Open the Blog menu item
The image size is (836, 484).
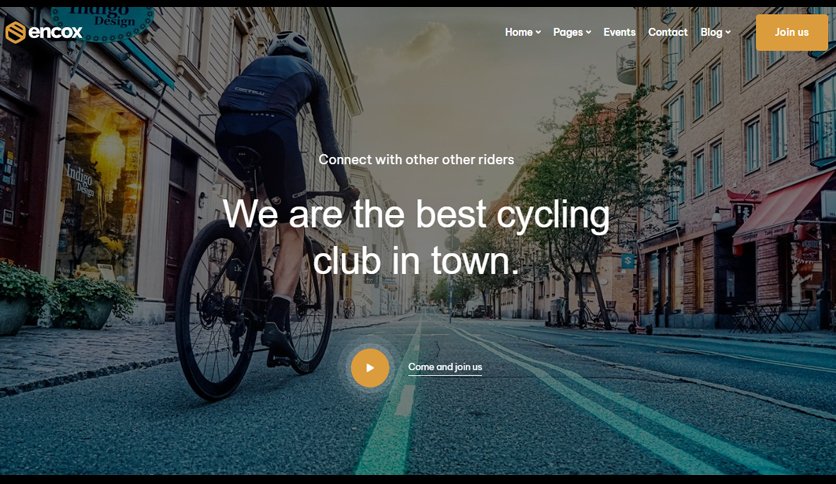711,32
